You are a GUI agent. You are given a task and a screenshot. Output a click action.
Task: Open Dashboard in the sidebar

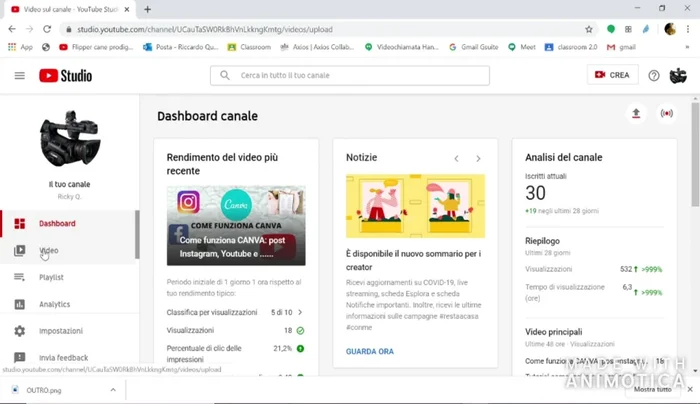tap(68, 224)
